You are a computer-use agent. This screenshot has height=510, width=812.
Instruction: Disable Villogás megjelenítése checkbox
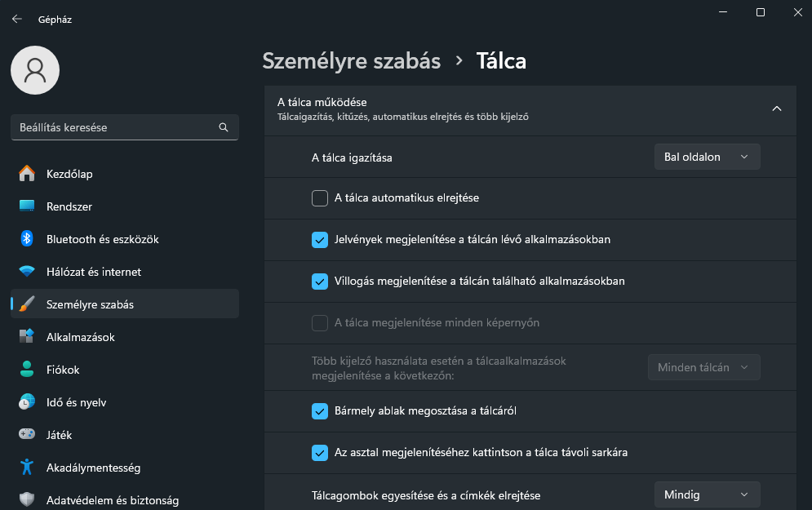pos(320,282)
